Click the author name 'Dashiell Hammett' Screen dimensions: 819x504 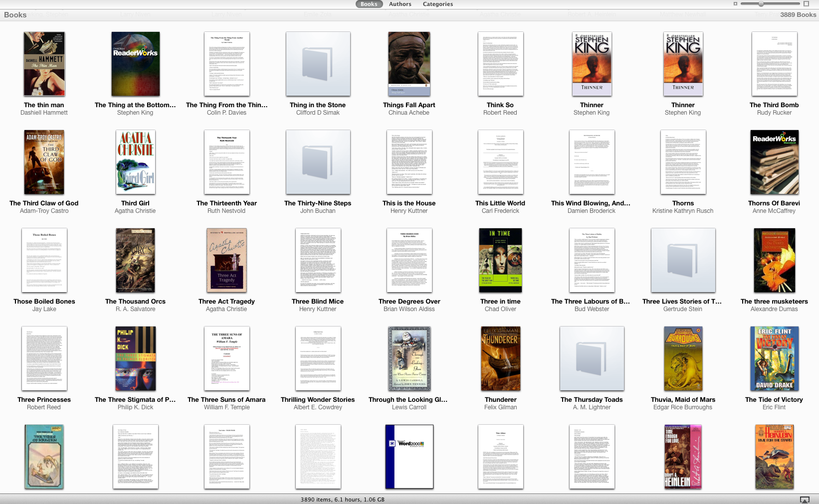[x=44, y=113]
